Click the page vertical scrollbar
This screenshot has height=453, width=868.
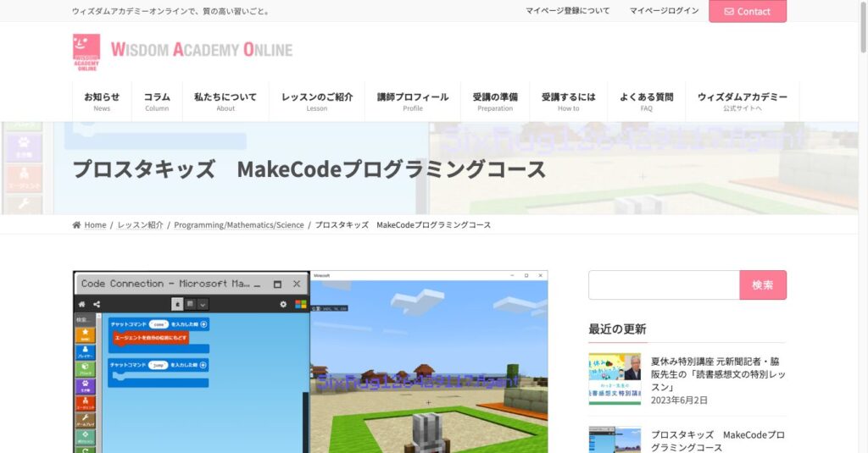[x=862, y=28]
